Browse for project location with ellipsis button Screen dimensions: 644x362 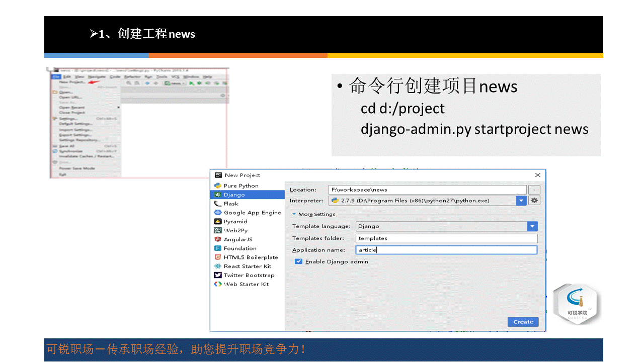pos(534,190)
